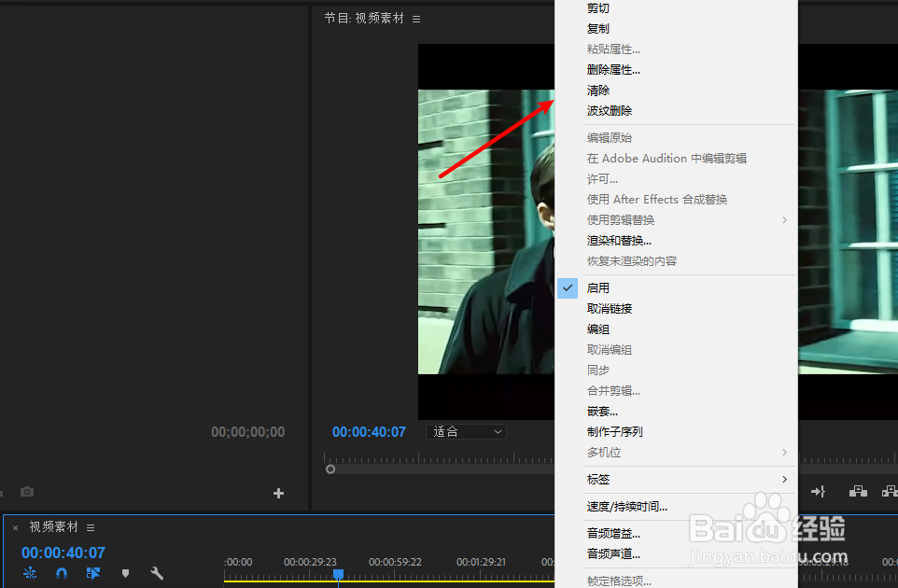Image resolution: width=898 pixels, height=588 pixels.
Task: Toggle timeline snap magnet icon
Action: (62, 572)
